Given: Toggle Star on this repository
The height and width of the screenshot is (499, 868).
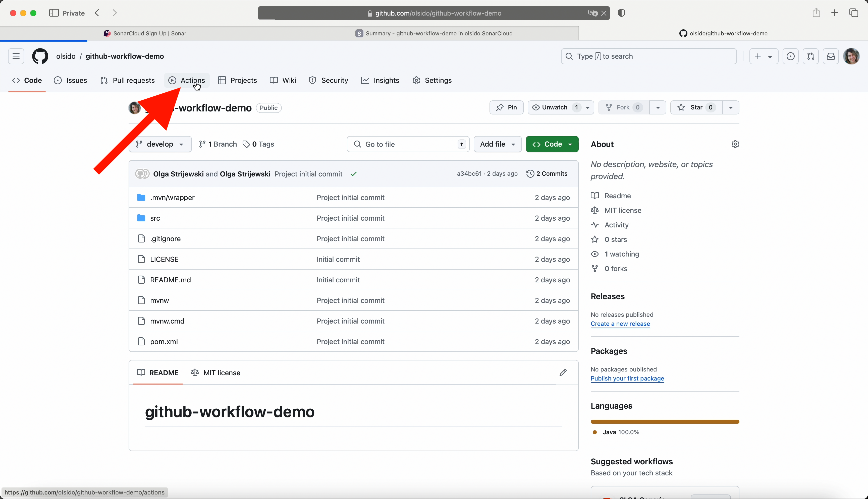Looking at the screenshot, I should pyautogui.click(x=696, y=108).
